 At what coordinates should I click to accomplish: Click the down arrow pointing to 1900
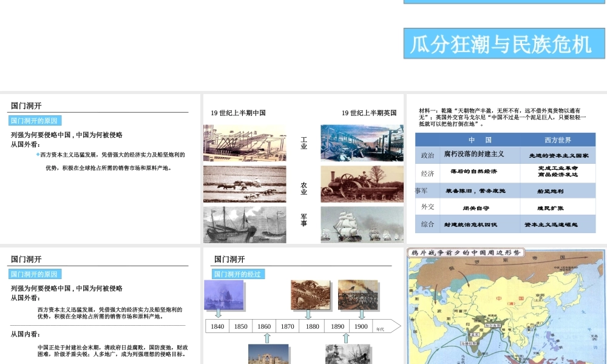tap(362, 314)
